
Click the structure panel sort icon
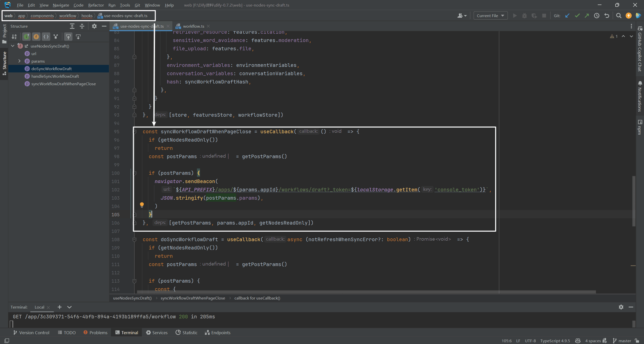coord(13,36)
